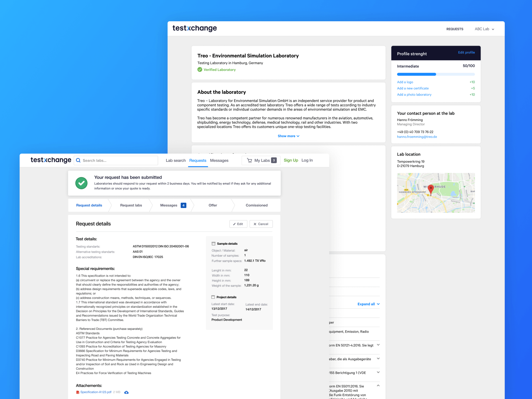
Task: Click the Add a logo link
Action: point(405,82)
